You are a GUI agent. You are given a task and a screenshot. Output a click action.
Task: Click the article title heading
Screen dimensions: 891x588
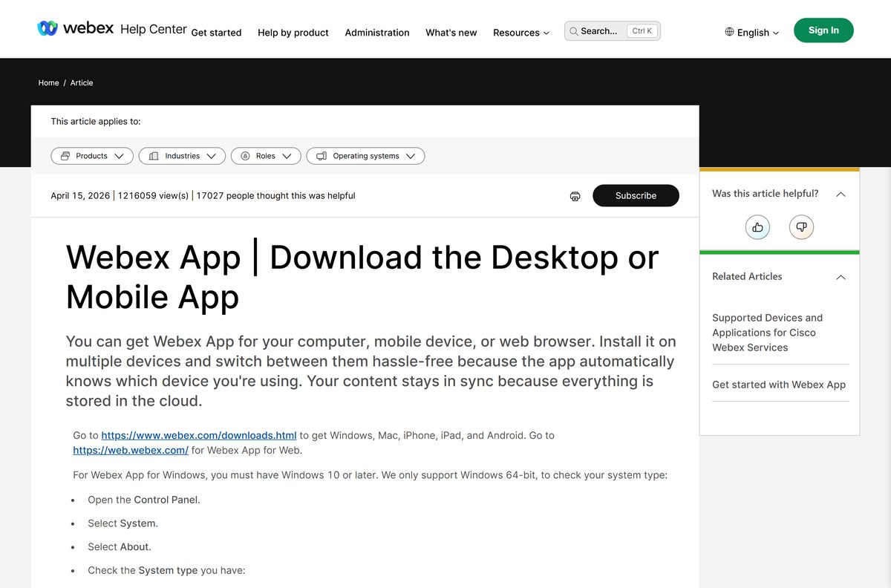(x=362, y=277)
